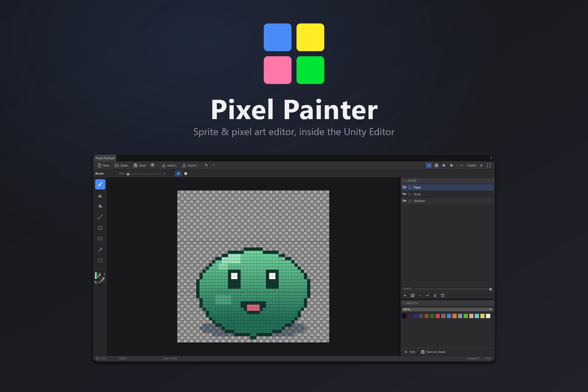The height and width of the screenshot is (392, 588).
Task: Click New in the toolbar
Action: point(103,165)
